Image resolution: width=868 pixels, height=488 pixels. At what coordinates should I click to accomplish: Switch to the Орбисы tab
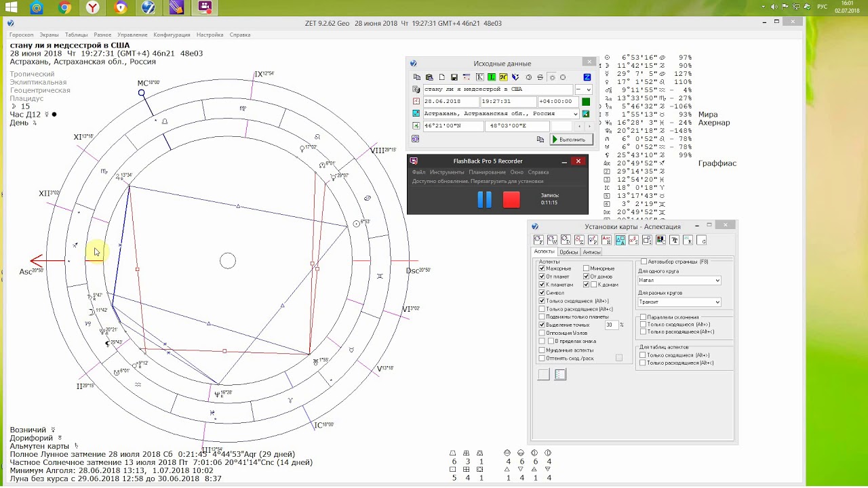tap(569, 252)
